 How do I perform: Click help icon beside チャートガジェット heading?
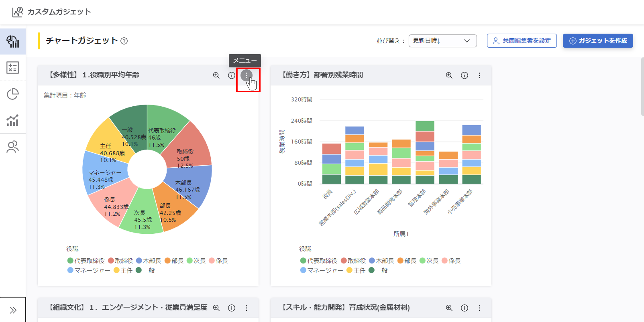click(x=124, y=41)
